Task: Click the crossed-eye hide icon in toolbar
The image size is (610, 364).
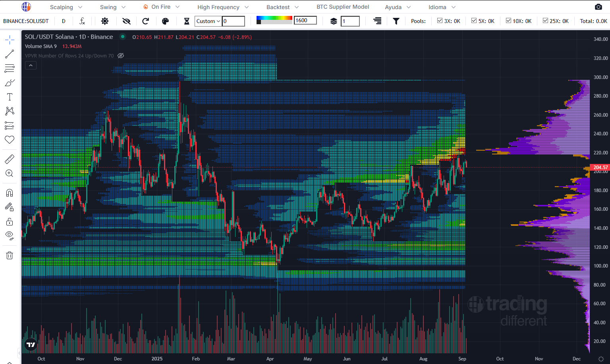Action: coord(126,21)
